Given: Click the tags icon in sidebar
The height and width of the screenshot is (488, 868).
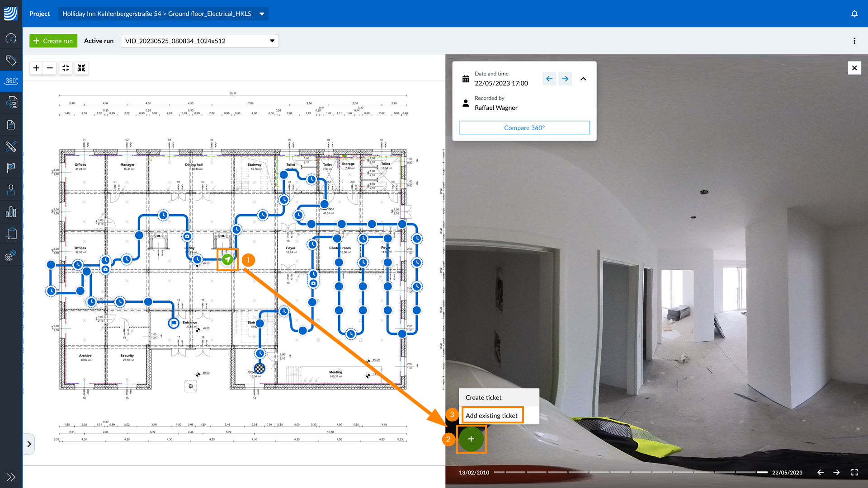Looking at the screenshot, I should [x=11, y=60].
